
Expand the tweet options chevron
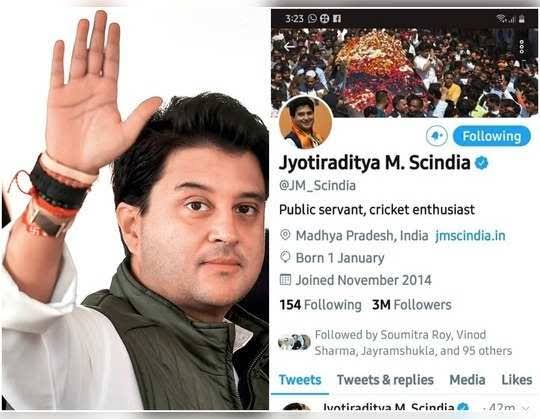tap(526, 408)
